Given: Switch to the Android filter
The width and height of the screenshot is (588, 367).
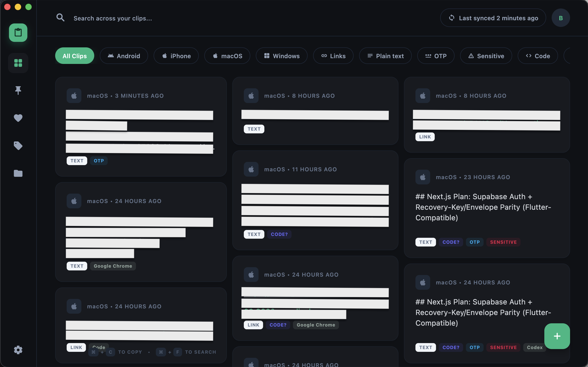Looking at the screenshot, I should click(x=124, y=56).
